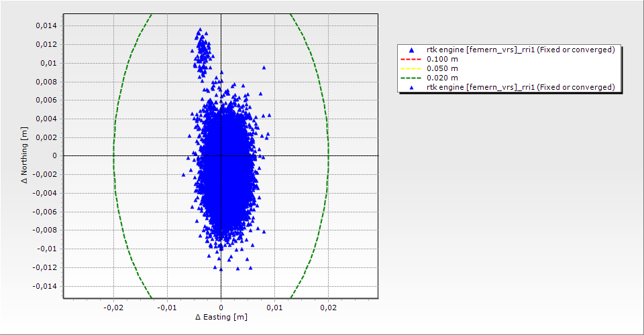Click the green dashed line legend symbol
The image size is (644, 335).
[x=411, y=78]
